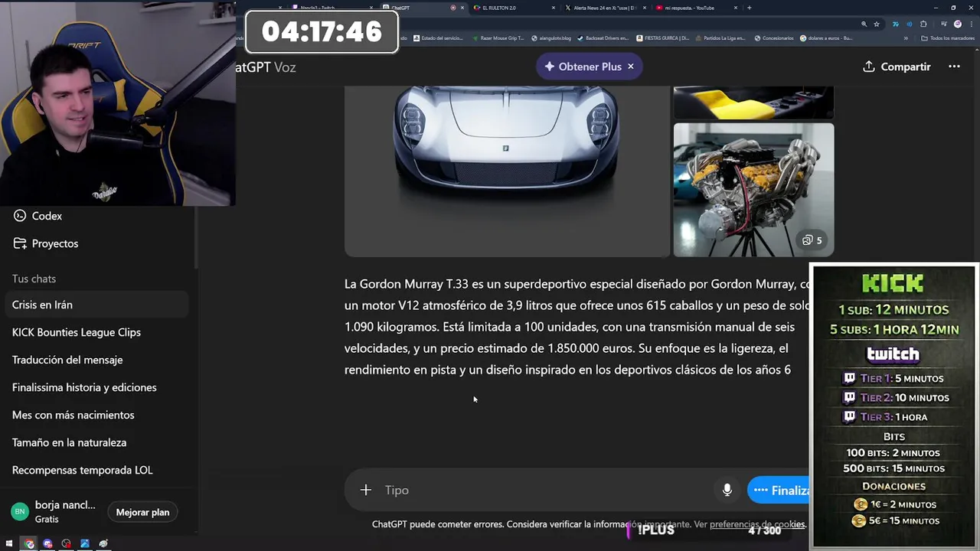Click the zoom magnifier icon in address bar
The image size is (980, 551).
[x=864, y=24]
